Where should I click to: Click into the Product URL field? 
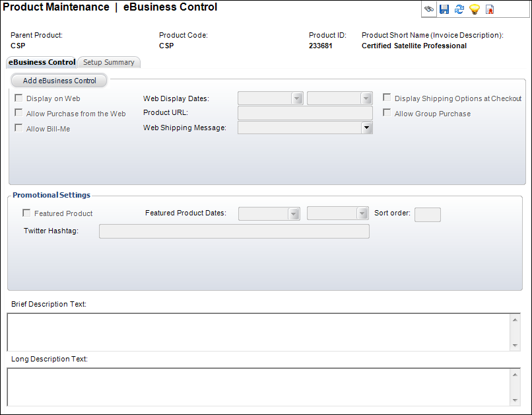tap(305, 113)
